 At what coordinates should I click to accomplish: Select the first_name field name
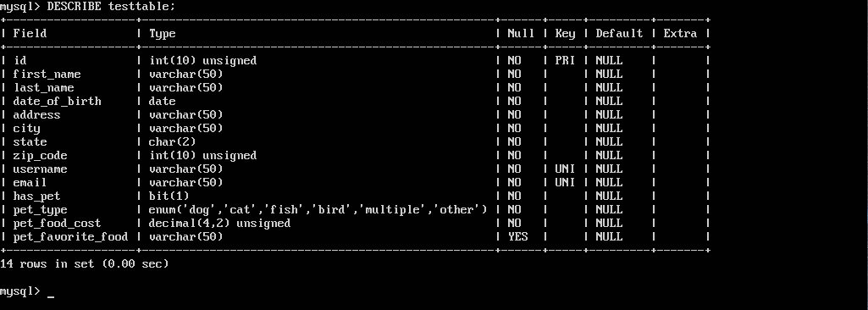tap(47, 75)
